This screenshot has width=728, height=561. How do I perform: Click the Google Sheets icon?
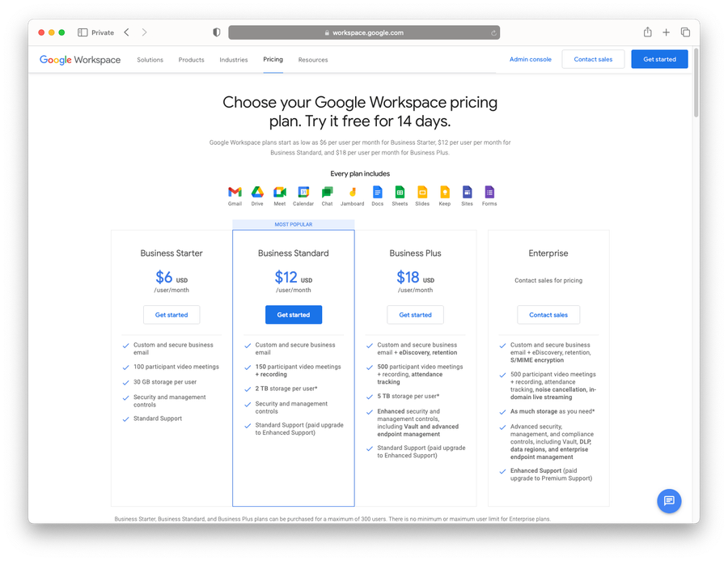pyautogui.click(x=400, y=192)
